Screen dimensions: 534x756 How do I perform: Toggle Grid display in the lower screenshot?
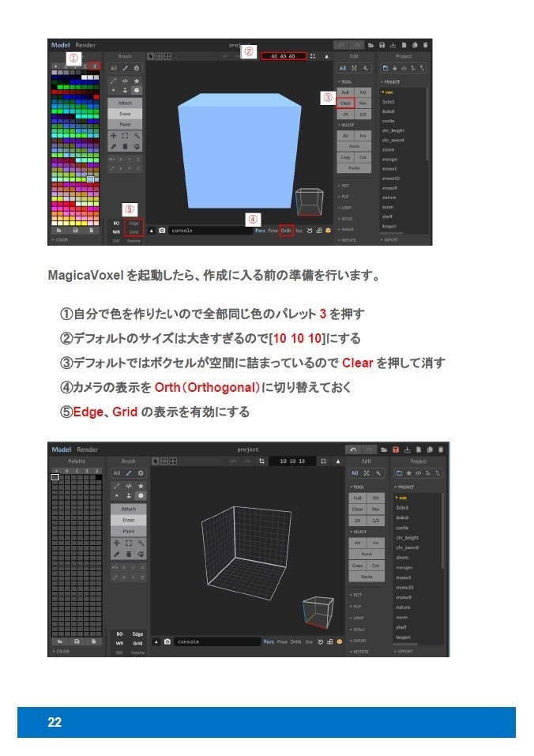[137, 643]
